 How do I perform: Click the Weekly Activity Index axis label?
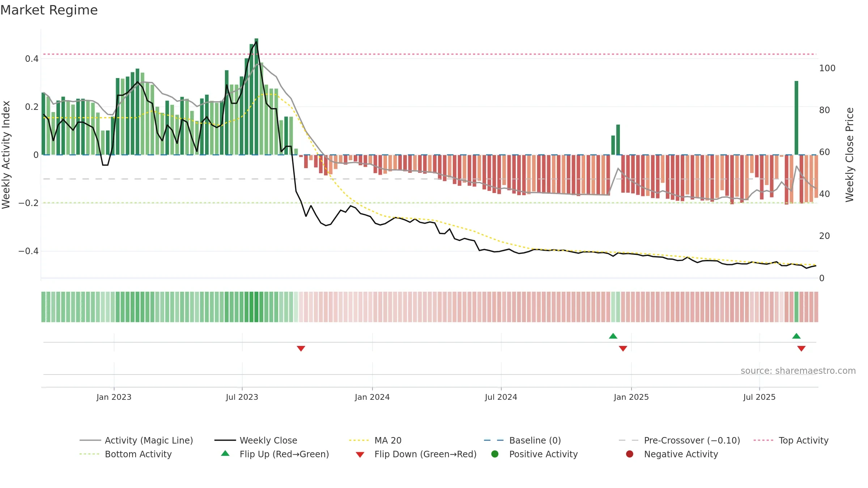tap(6, 155)
